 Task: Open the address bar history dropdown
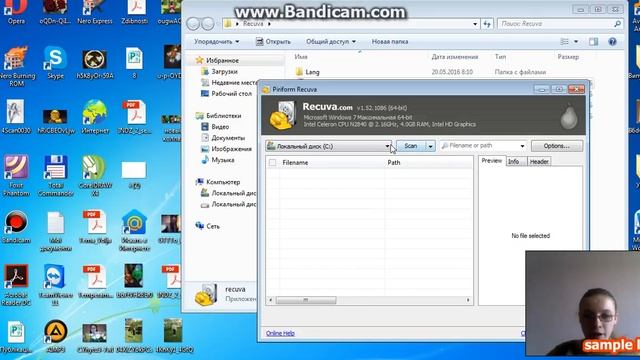(x=475, y=24)
